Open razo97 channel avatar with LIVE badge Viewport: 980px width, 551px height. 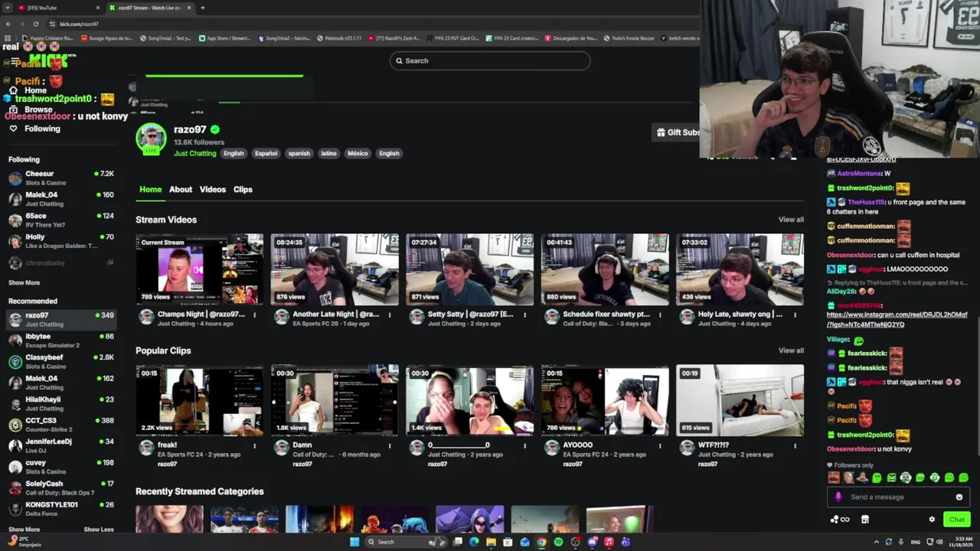coord(151,139)
